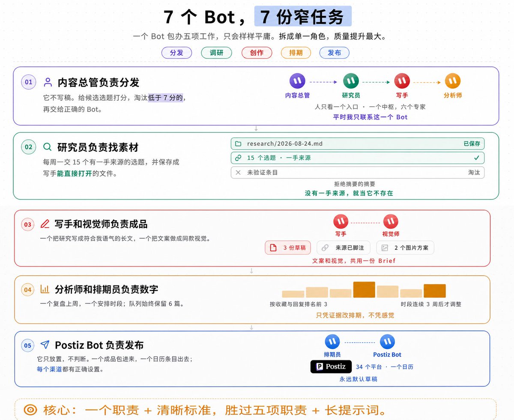The image size is (514, 420).
Task: Click the blue 每个渠道 phrase
Action: coord(49,369)
